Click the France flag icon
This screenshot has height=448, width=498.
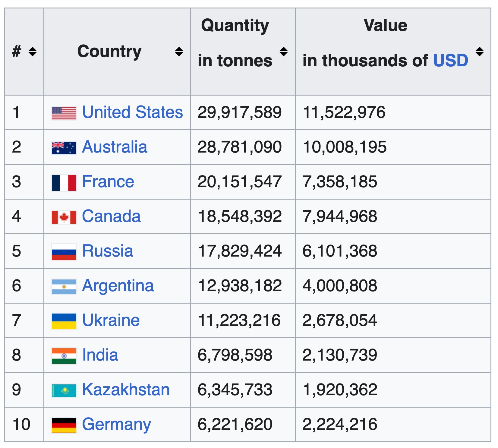click(x=64, y=183)
